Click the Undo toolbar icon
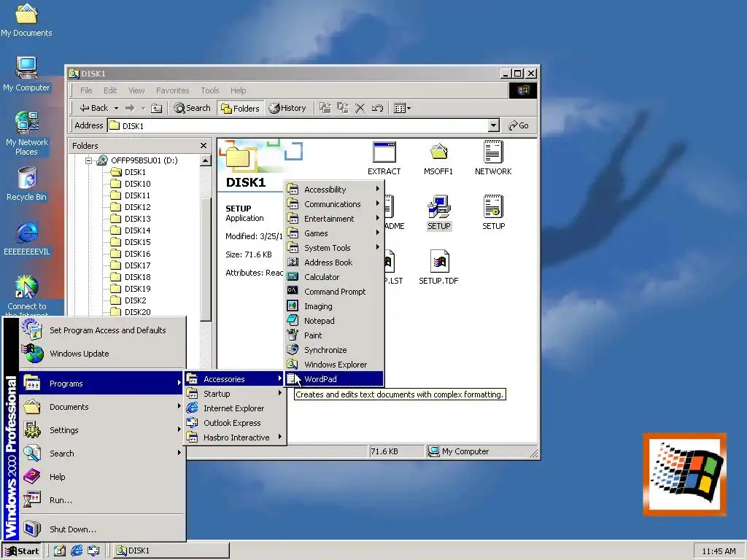This screenshot has width=747, height=560. (x=377, y=108)
